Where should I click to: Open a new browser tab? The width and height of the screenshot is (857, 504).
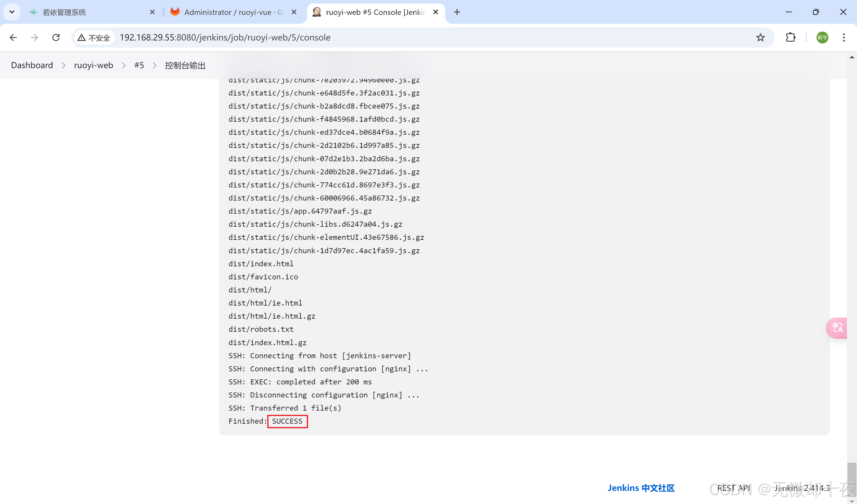click(457, 12)
